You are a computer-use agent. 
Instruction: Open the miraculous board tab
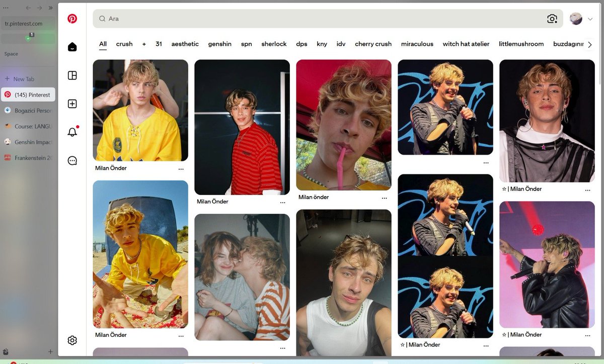(417, 44)
